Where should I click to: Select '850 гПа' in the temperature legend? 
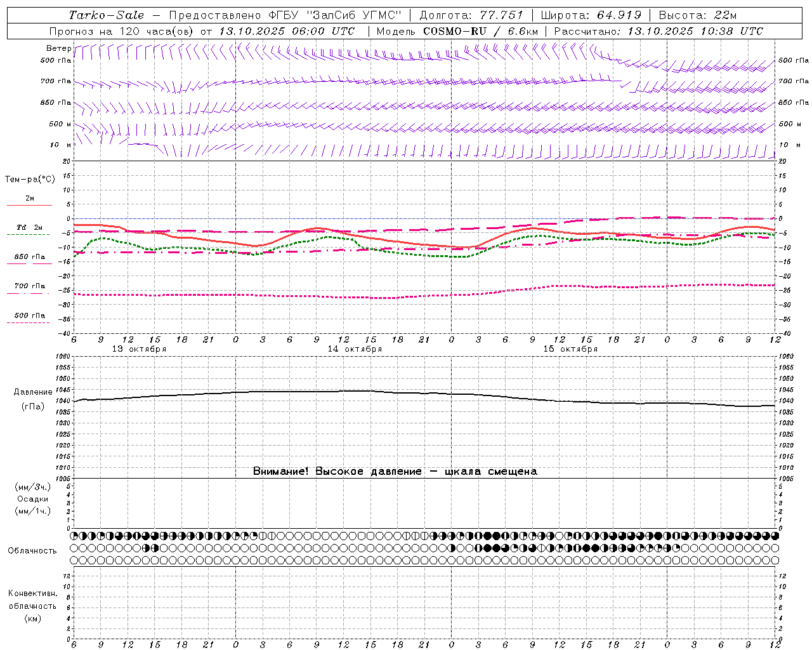(x=30, y=257)
